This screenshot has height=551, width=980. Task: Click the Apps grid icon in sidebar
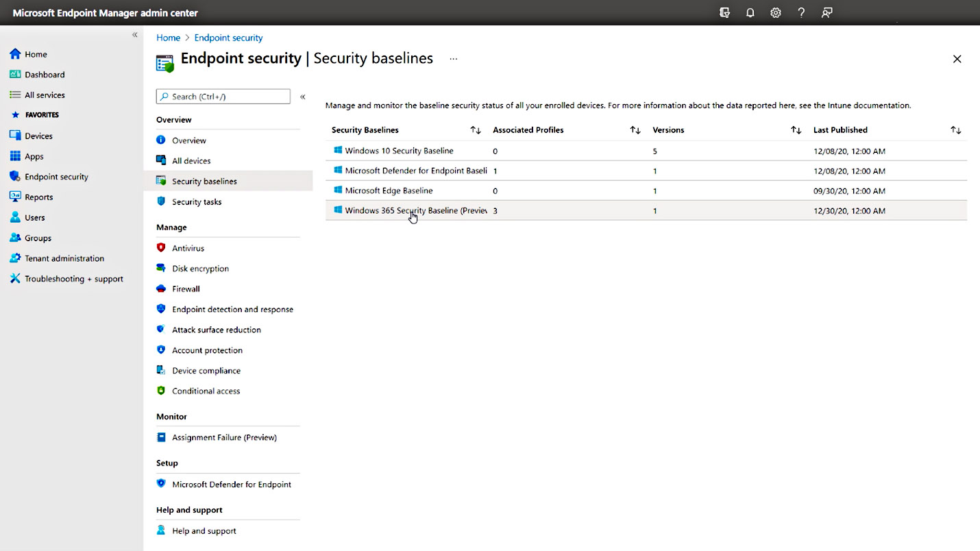(15, 156)
